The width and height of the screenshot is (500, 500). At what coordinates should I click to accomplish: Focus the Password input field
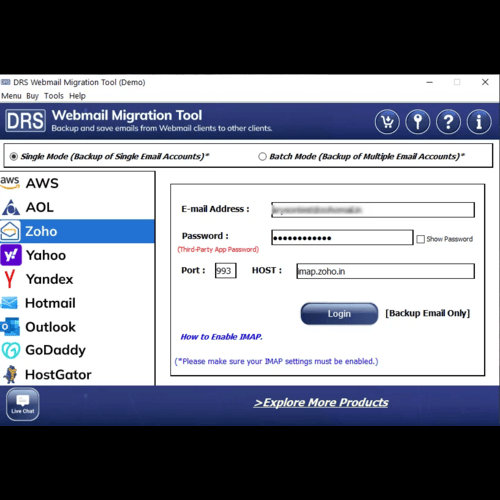point(342,238)
